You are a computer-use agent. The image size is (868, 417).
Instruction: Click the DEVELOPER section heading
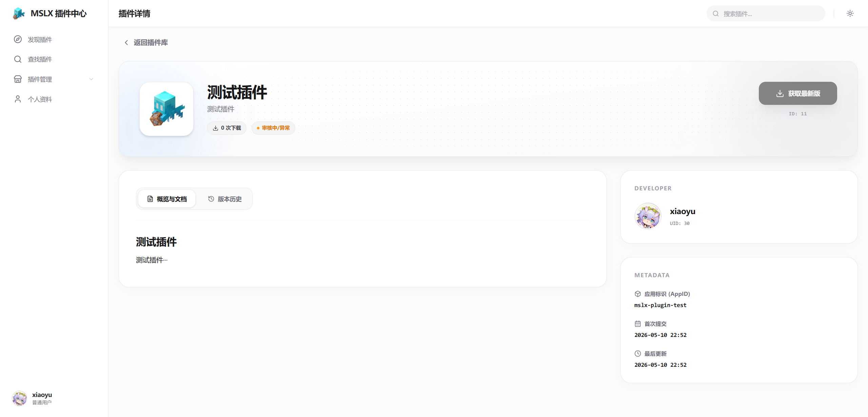click(x=653, y=188)
